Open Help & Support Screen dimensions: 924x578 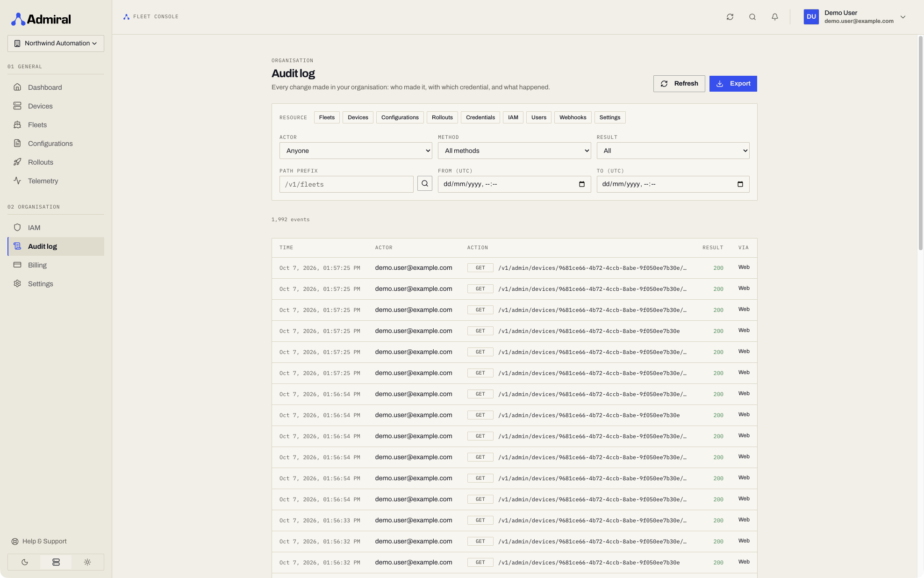(x=39, y=542)
